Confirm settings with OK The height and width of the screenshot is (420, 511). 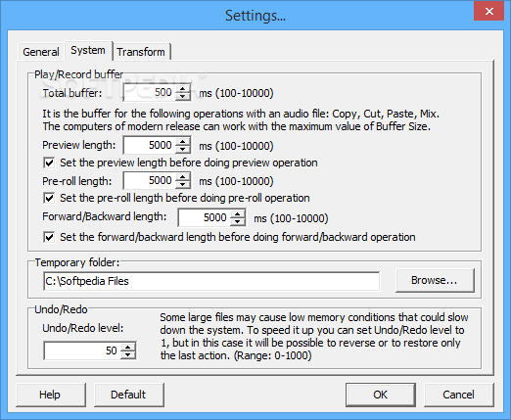pos(381,395)
